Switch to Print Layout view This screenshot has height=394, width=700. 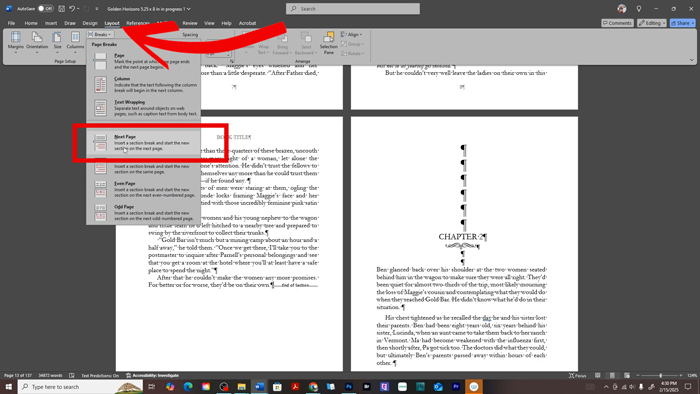click(x=612, y=376)
